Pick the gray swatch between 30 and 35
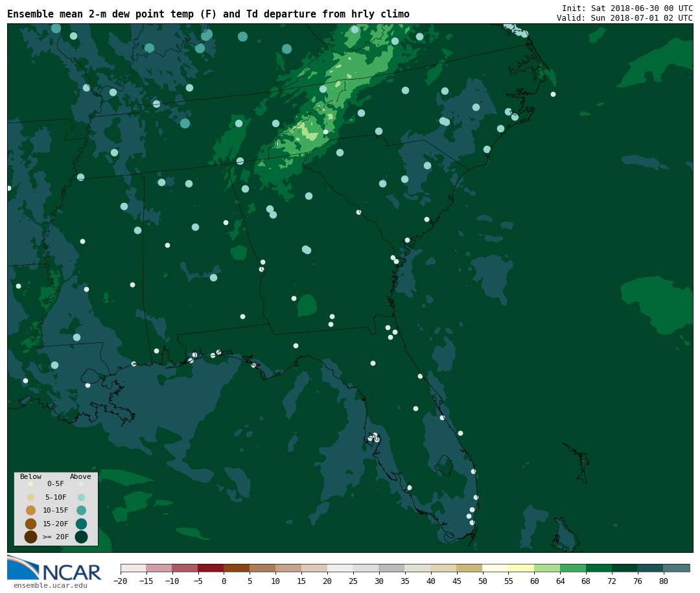 (x=392, y=568)
